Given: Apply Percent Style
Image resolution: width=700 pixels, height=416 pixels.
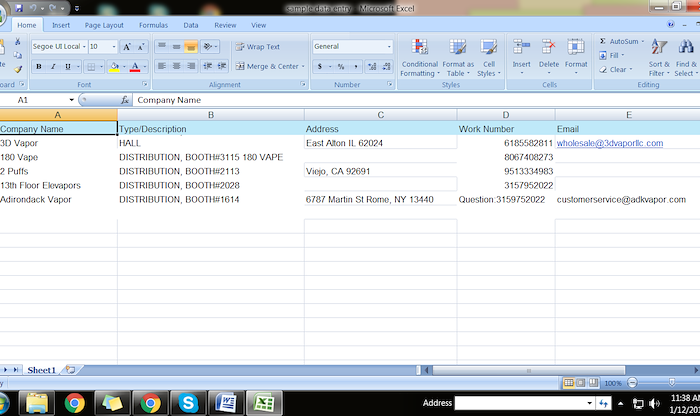Looking at the screenshot, I should [341, 67].
